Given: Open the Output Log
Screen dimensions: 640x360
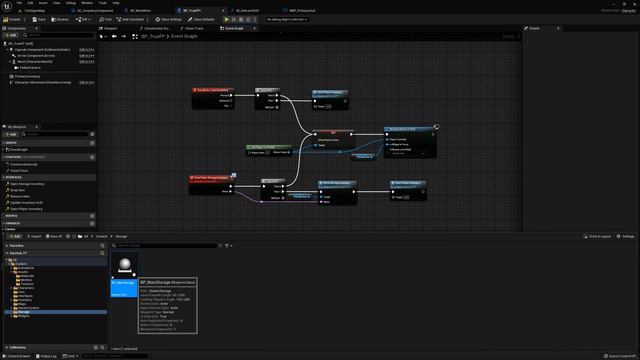Looking at the screenshot, I should [46, 356].
